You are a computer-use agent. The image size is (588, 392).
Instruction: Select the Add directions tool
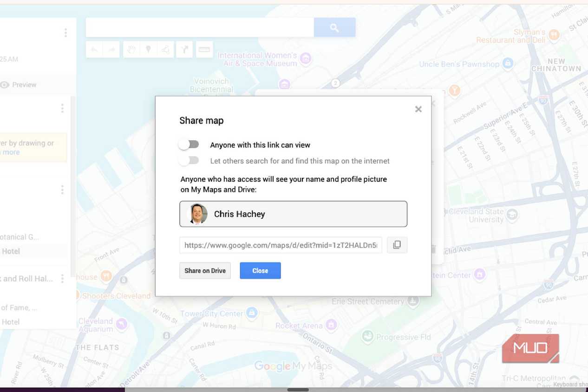[184, 50]
